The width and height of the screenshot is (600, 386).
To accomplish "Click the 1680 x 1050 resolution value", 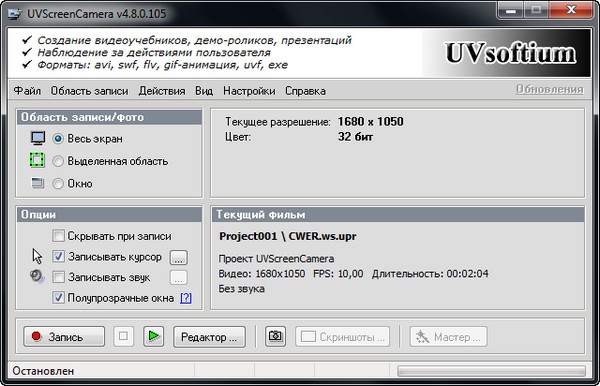I will point(370,122).
